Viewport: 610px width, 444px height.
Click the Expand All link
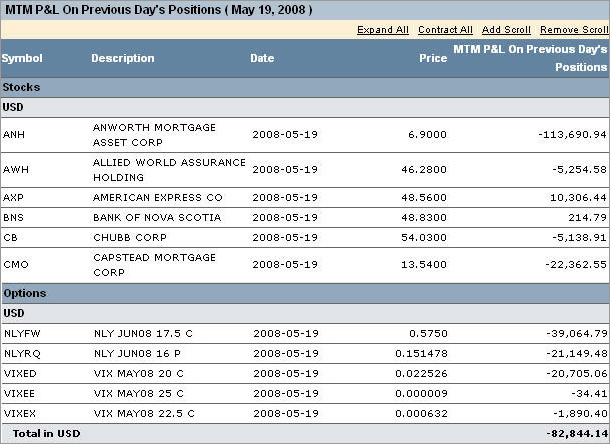point(383,30)
